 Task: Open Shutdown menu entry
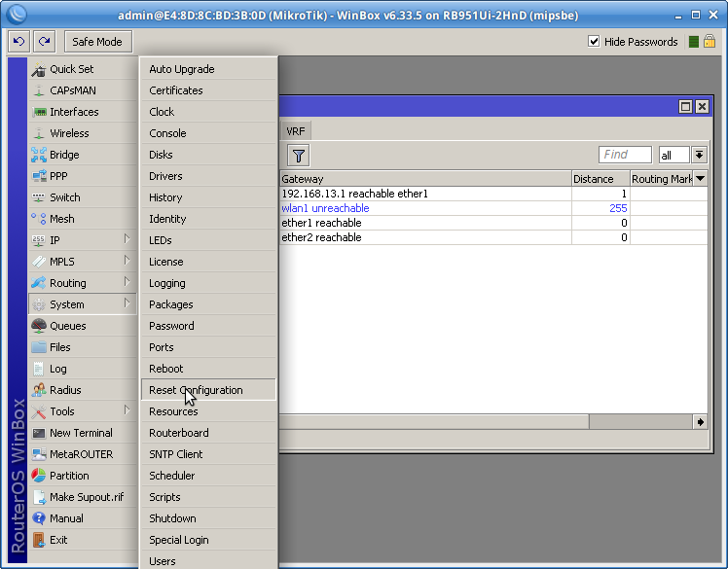[x=208, y=518]
